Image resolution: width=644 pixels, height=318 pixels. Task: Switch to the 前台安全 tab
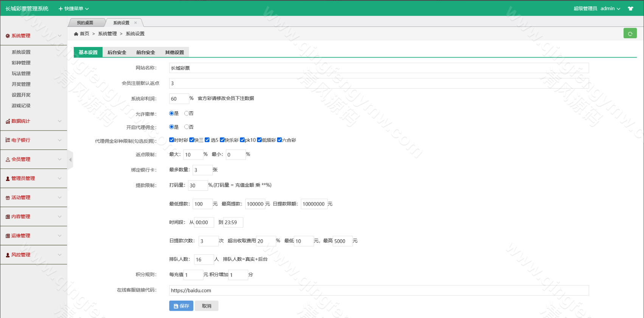[x=146, y=52]
